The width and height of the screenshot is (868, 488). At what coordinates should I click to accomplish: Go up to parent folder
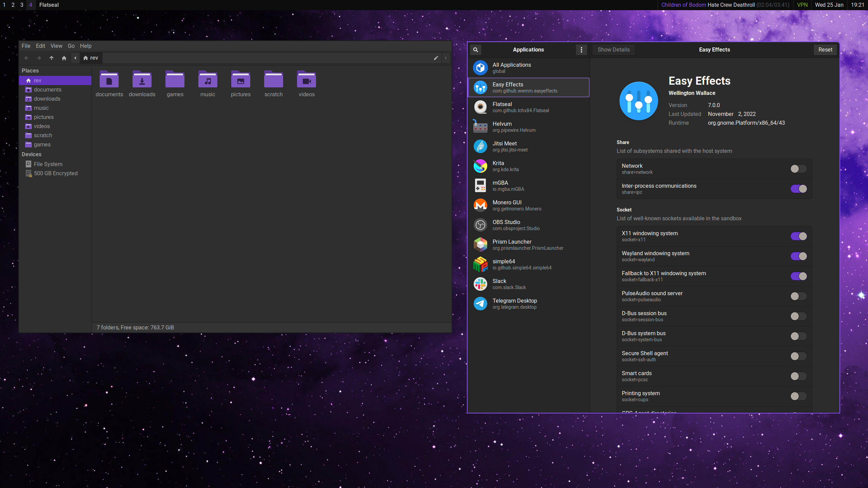52,58
